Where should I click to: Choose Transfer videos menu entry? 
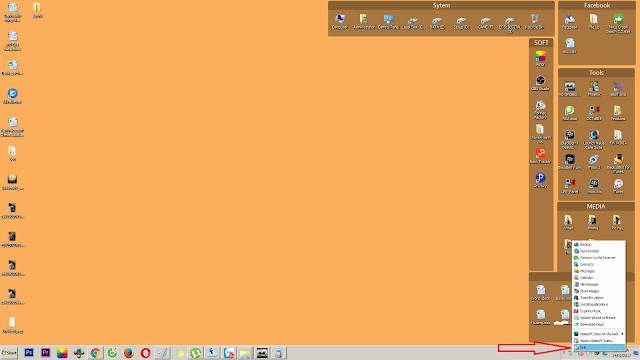coord(599,298)
